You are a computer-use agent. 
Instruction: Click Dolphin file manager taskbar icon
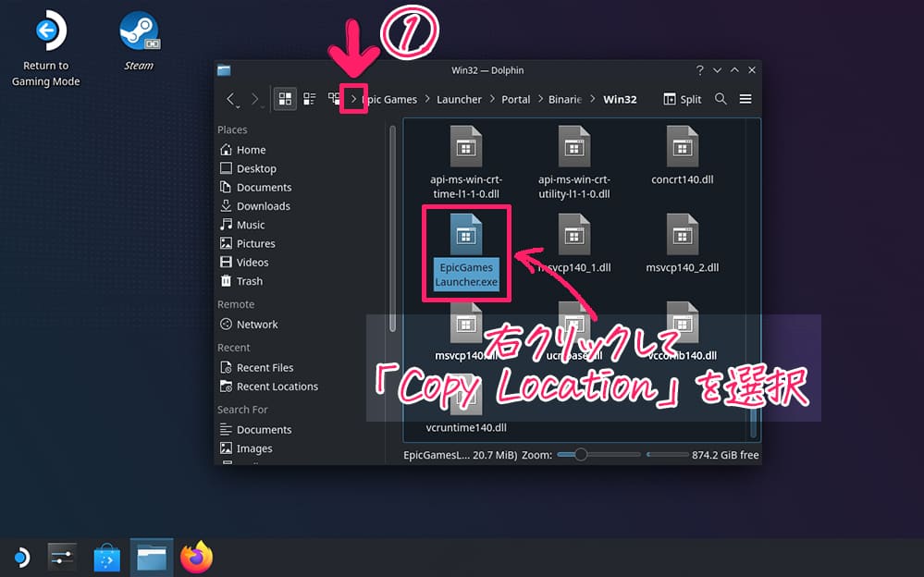152,558
